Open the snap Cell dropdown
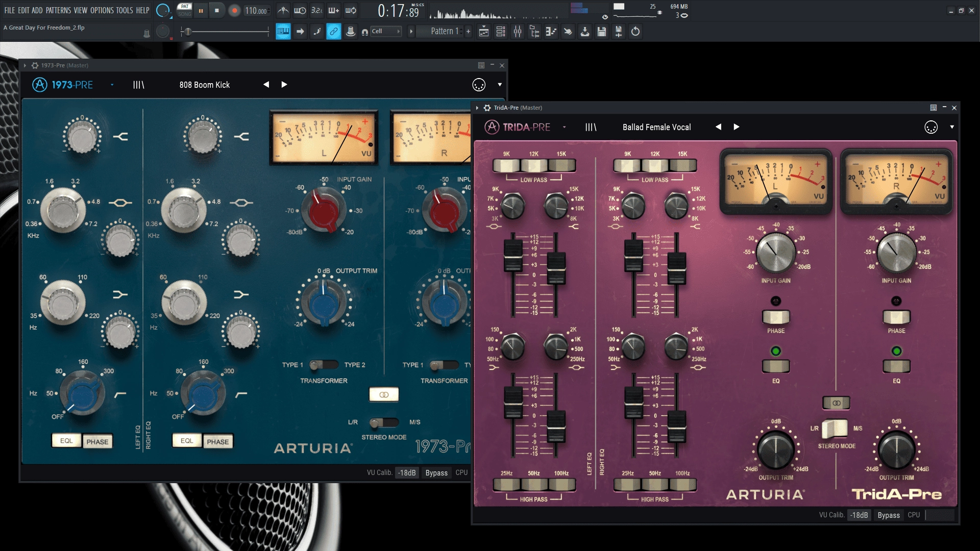Viewport: 980px width, 551px height. pyautogui.click(x=385, y=31)
